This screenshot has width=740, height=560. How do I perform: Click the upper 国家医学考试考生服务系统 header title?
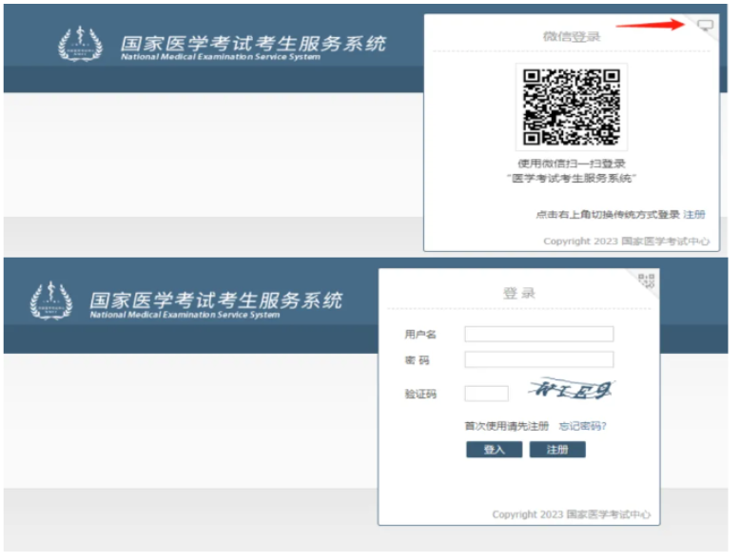coord(253,44)
